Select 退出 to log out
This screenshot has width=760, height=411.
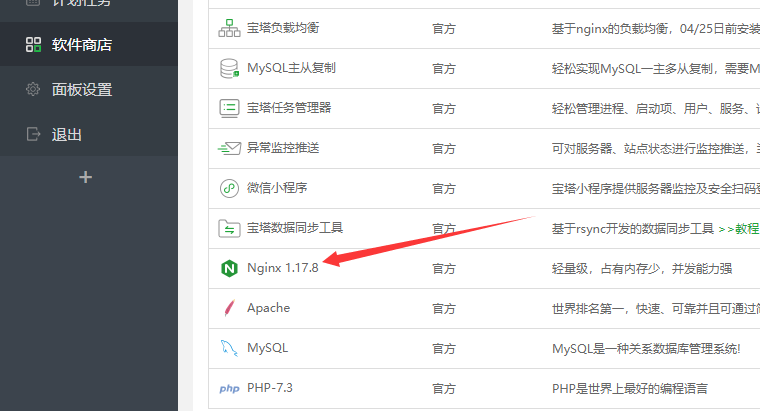coord(66,134)
